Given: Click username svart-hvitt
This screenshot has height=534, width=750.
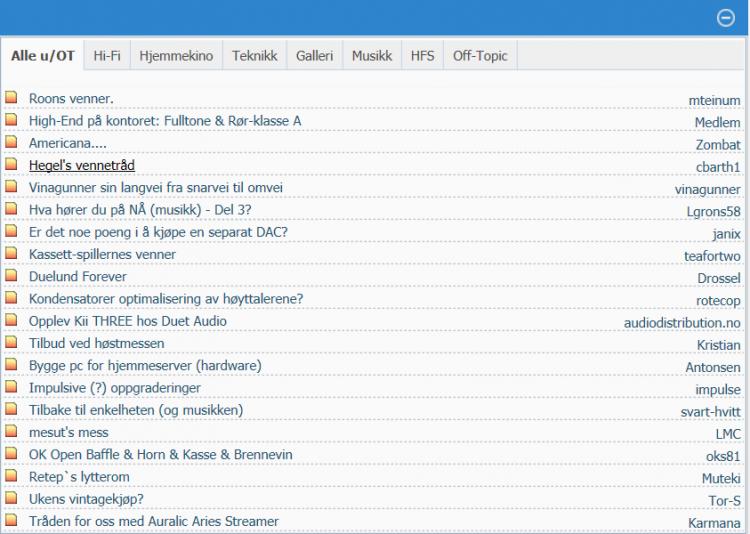Looking at the screenshot, I should coord(710,412).
